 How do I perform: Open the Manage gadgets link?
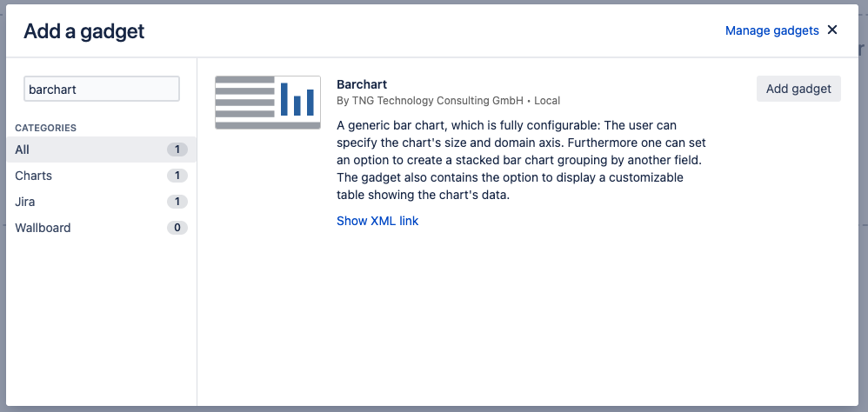point(771,30)
